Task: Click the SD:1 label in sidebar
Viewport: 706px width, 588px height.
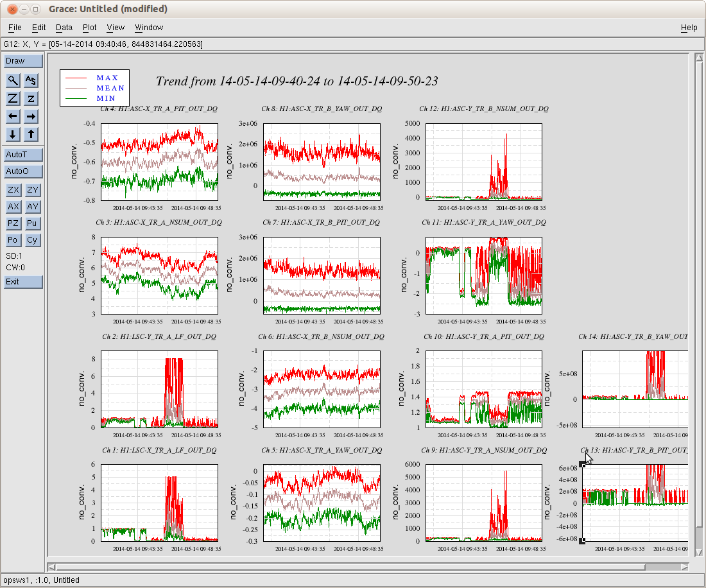Action: (x=14, y=255)
